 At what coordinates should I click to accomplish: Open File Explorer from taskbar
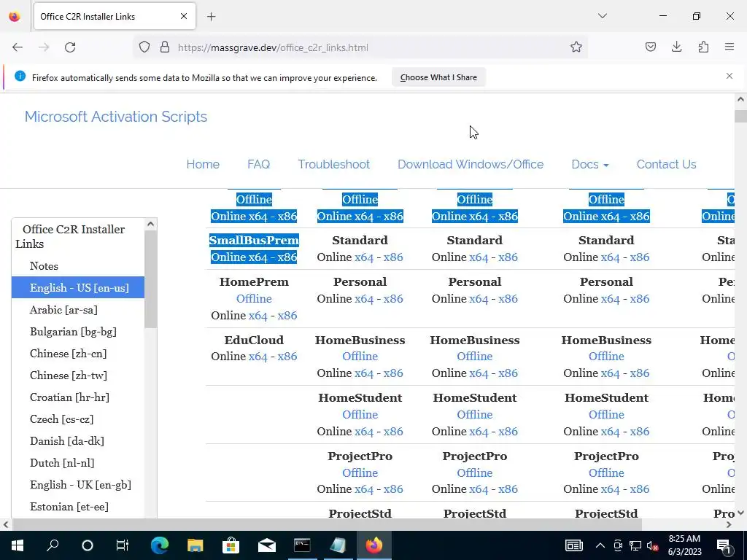[195, 545]
